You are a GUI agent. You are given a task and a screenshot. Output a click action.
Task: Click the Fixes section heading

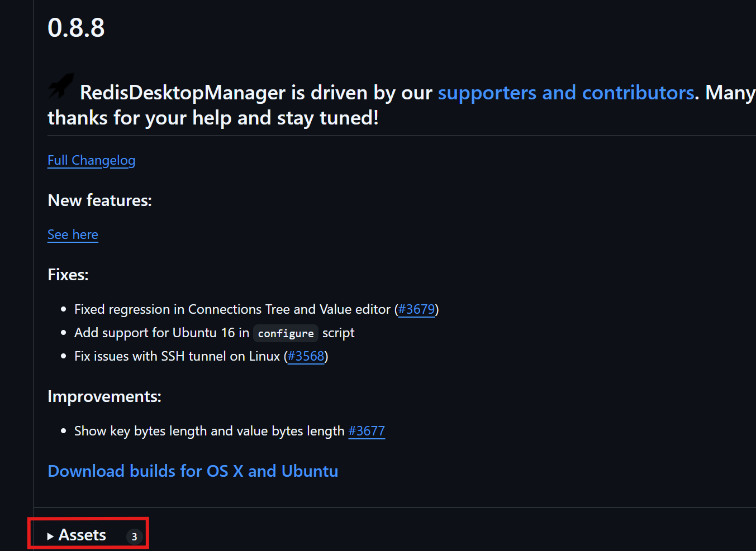click(68, 274)
